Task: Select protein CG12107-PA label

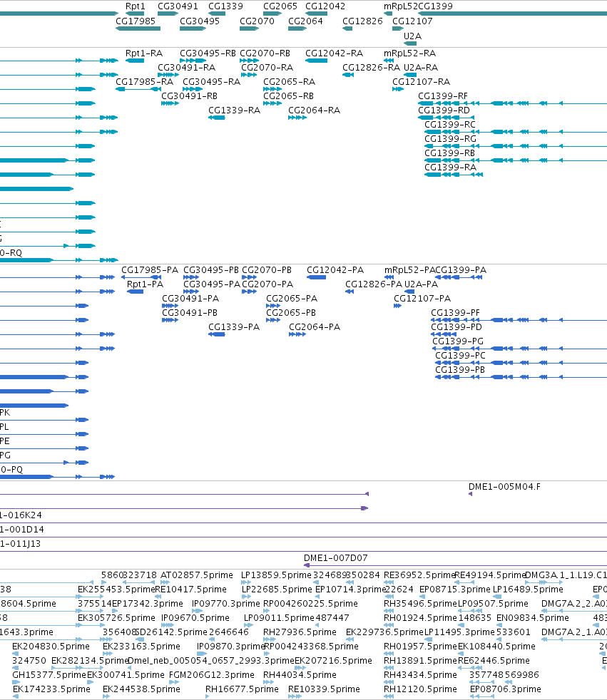Action: [x=422, y=299]
